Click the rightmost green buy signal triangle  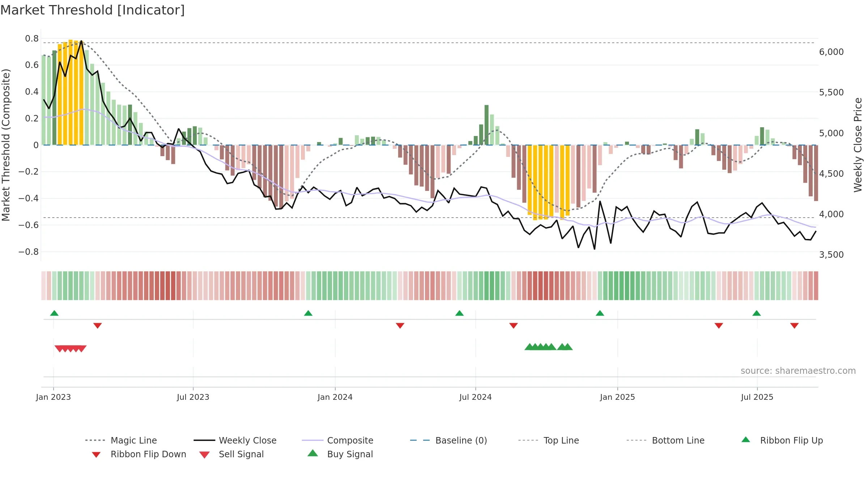click(568, 347)
